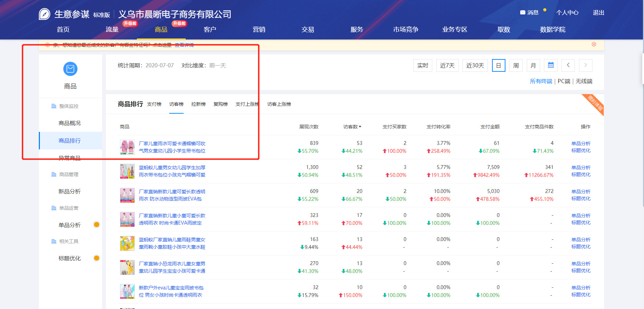644x309 pixels.
Task: Switch to 访客上涨榜 ranking tab
Action: tap(279, 104)
